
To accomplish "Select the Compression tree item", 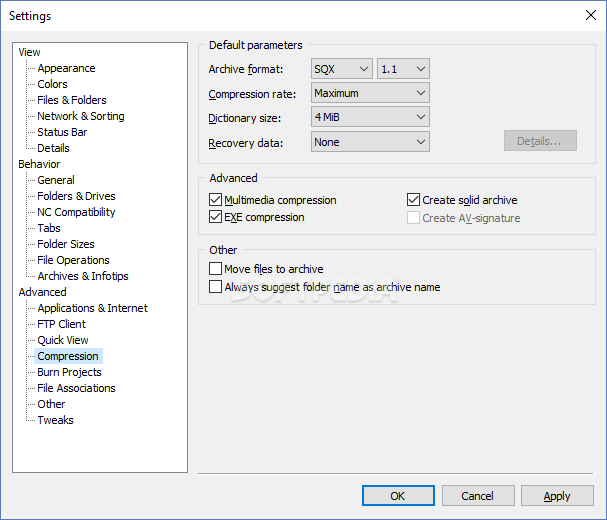I will (68, 356).
